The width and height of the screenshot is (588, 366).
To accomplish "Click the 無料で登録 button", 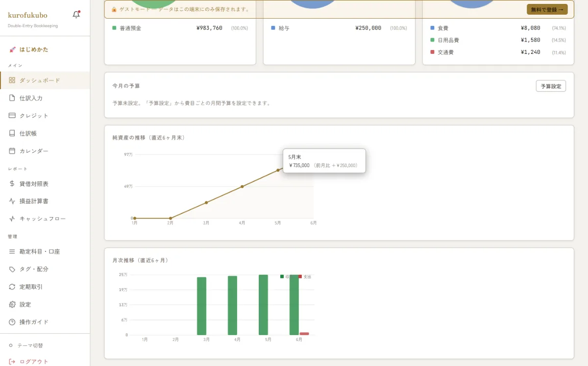I will (x=547, y=9).
